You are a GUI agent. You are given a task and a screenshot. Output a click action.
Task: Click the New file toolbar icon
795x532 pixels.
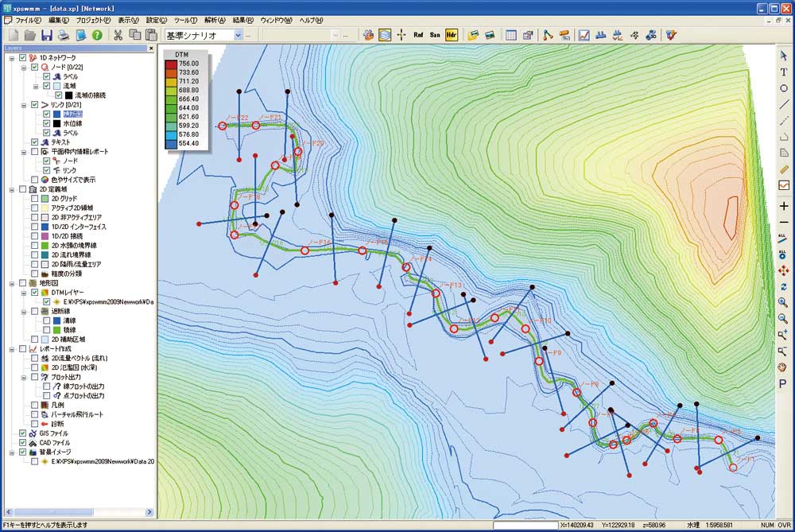[14, 35]
